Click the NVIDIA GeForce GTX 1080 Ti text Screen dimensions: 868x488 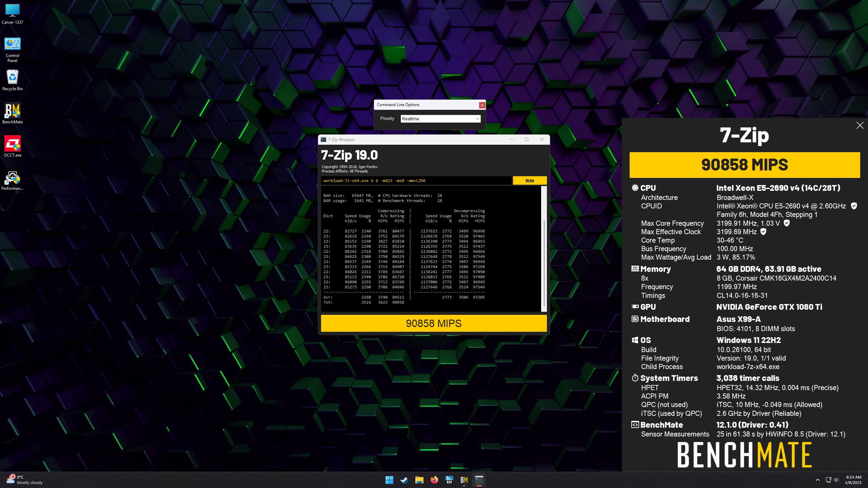coord(769,307)
